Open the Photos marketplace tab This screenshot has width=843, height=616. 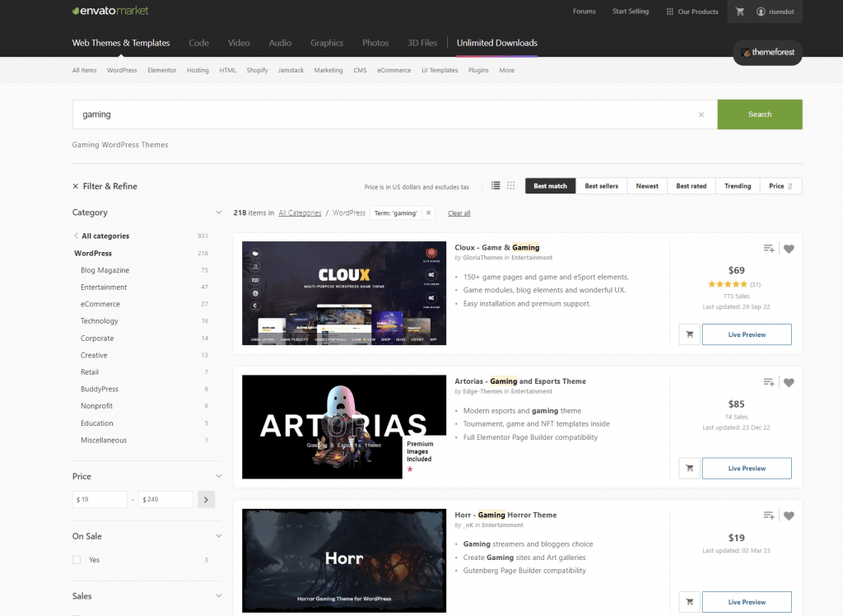[x=375, y=43]
